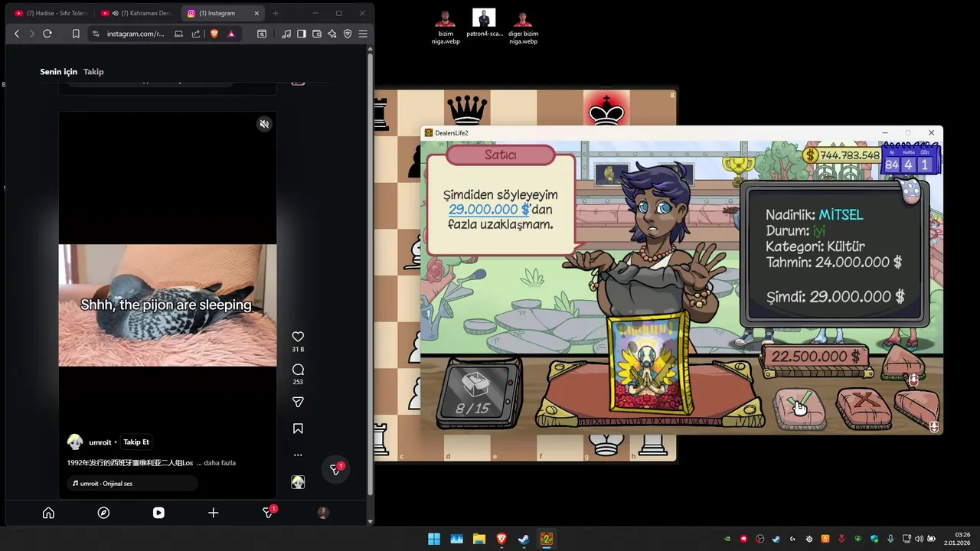Screen dimensions: 980x551
Task: Open File Explorer from the taskbar
Action: (479, 539)
